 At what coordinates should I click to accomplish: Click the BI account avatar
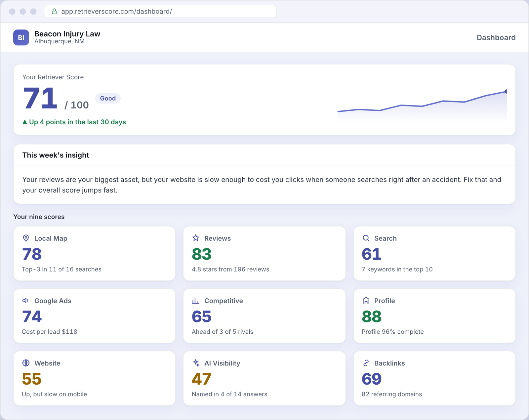coord(21,37)
